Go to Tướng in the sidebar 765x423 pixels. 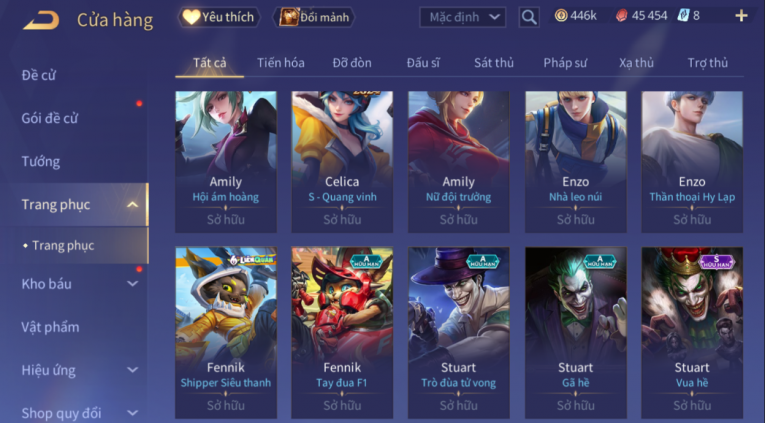[41, 161]
